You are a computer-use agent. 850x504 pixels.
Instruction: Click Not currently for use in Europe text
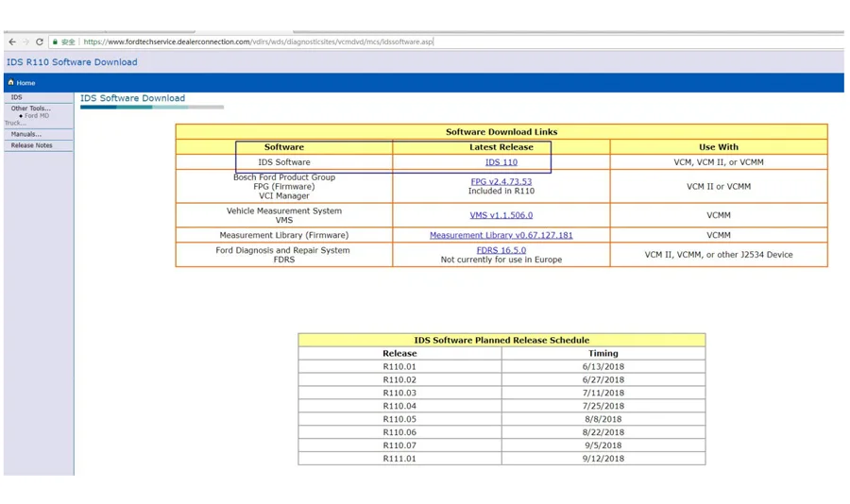(501, 260)
